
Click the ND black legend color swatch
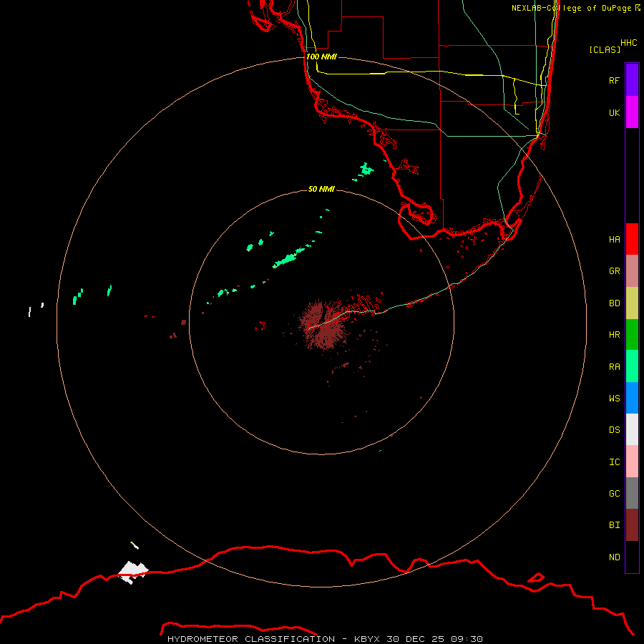632,557
